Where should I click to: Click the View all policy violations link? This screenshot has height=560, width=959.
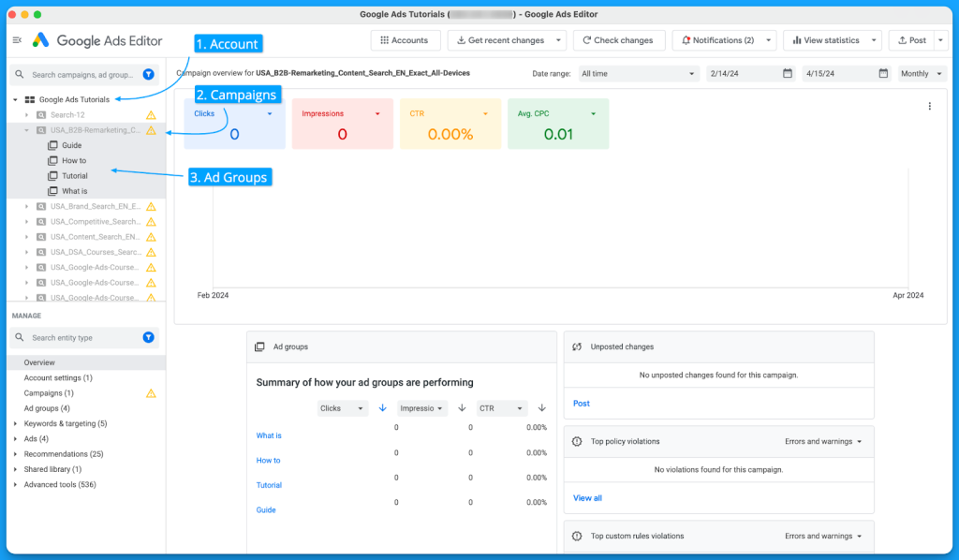[587, 498]
